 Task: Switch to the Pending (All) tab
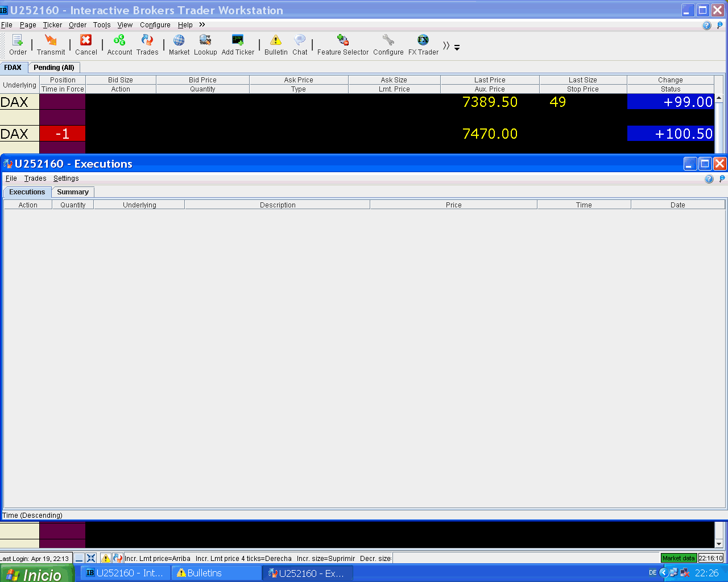coord(54,68)
